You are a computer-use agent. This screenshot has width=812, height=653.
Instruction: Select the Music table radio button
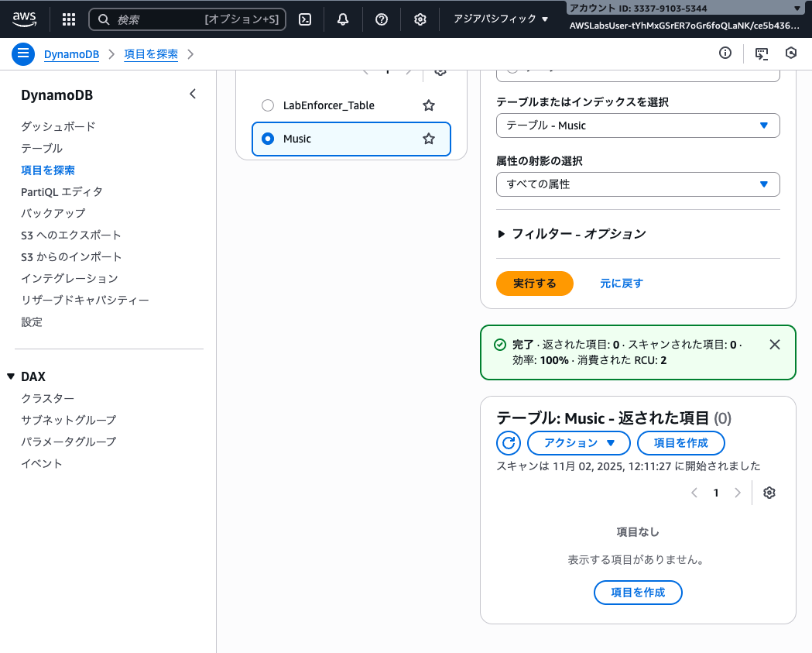click(268, 139)
